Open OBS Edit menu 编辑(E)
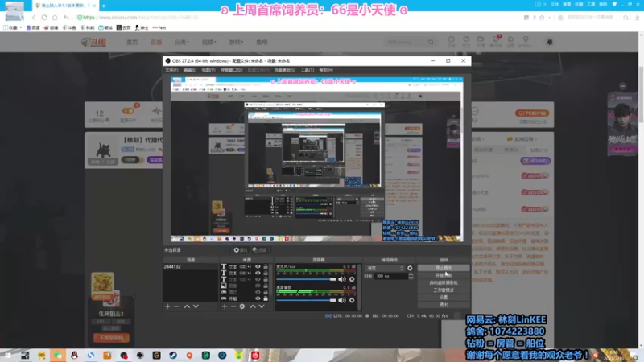 [x=190, y=70]
